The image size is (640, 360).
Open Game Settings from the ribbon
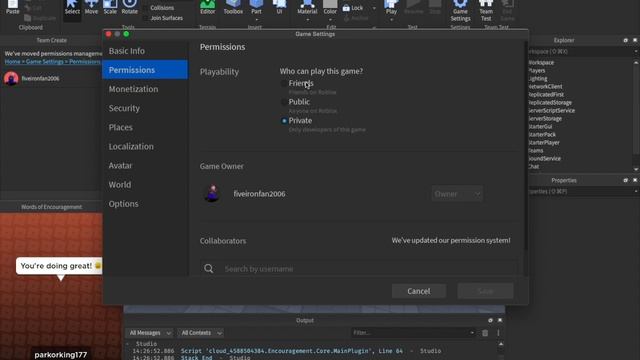460,11
